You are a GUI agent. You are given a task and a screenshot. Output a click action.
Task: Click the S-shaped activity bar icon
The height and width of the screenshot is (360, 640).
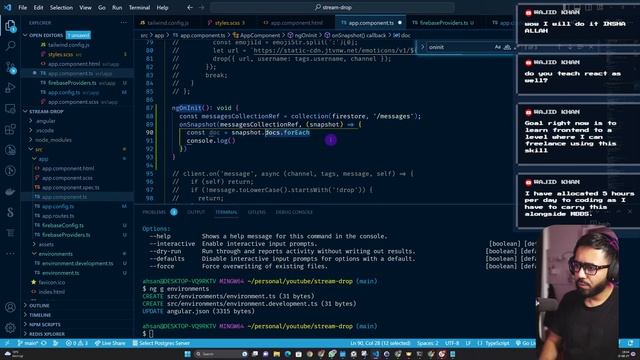(x=10, y=212)
